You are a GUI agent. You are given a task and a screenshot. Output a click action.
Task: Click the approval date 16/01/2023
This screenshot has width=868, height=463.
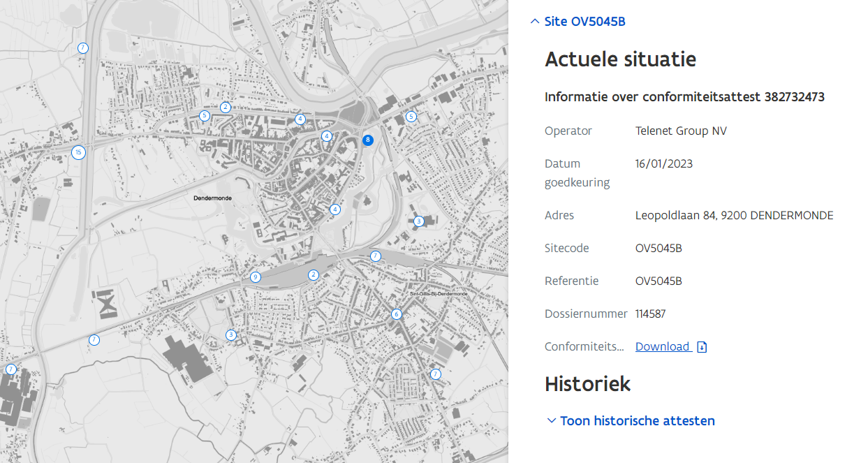(x=663, y=164)
